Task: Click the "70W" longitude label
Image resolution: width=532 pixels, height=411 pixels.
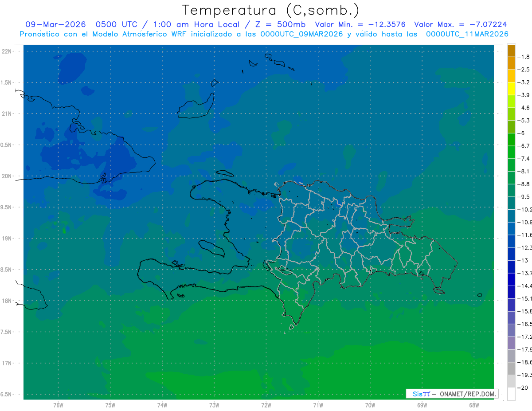Action: [x=370, y=405]
